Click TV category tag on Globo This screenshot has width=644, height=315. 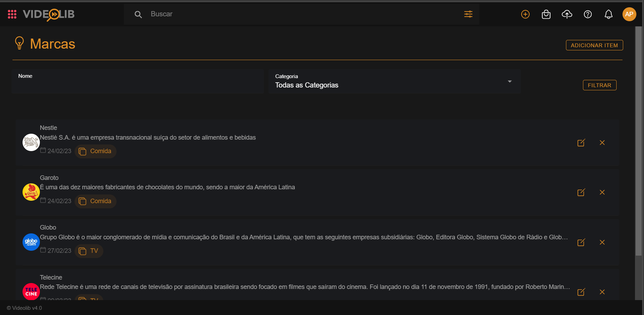(89, 251)
